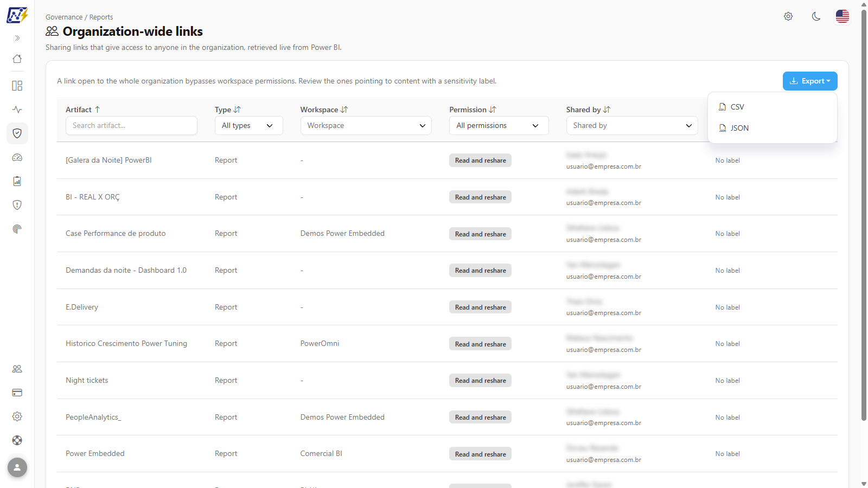
Task: Choose CSV from the export menu
Action: click(x=773, y=107)
